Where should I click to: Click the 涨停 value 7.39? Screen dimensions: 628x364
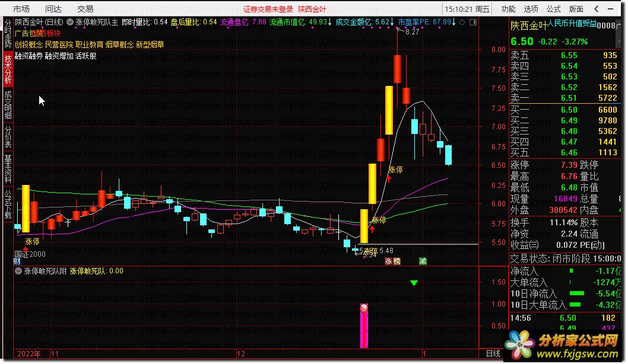click(x=569, y=165)
